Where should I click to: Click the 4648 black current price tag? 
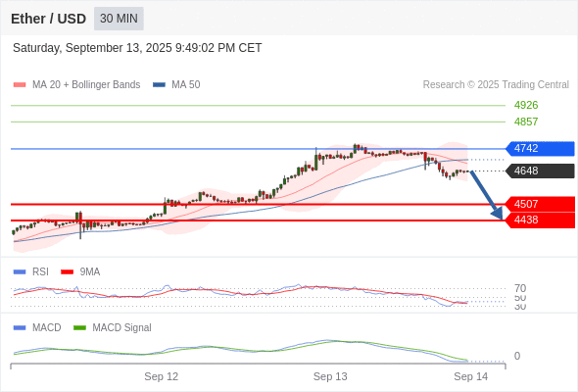540,171
